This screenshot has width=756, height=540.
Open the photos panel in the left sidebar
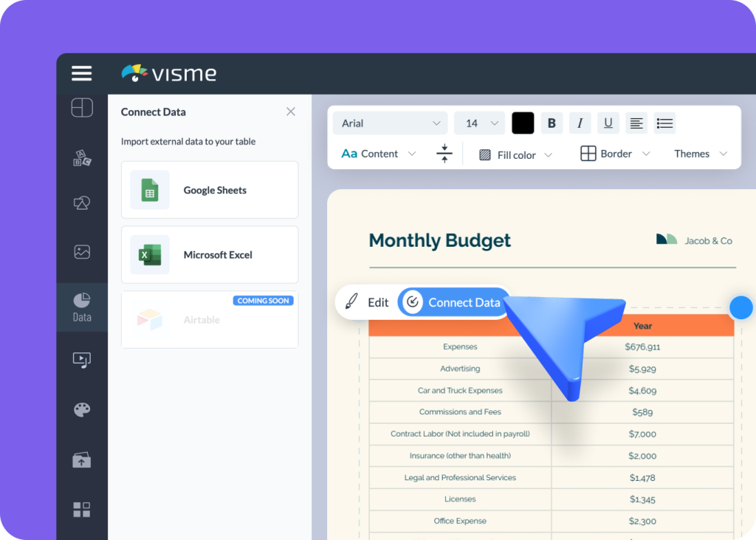(x=81, y=251)
